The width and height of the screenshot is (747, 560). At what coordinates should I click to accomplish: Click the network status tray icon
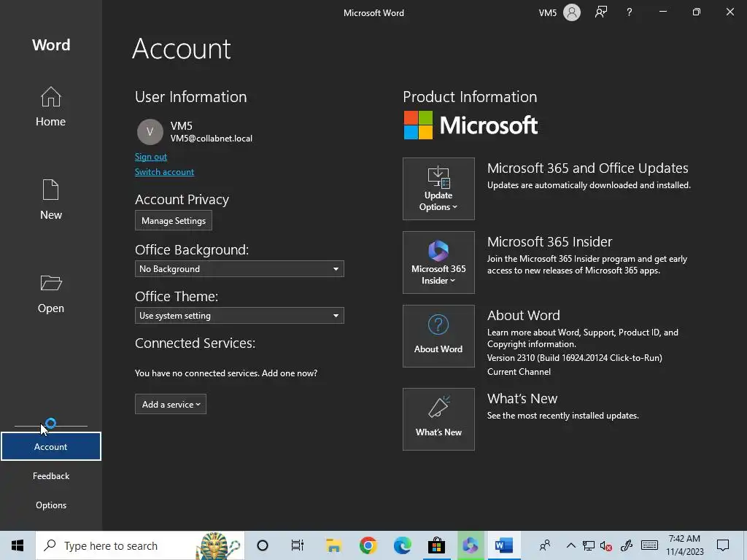[x=589, y=545]
